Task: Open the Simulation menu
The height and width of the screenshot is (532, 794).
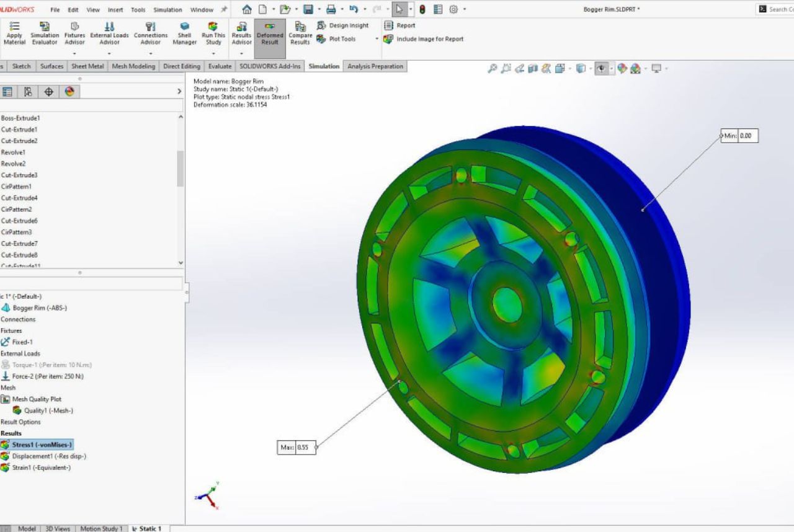Action: tap(167, 10)
